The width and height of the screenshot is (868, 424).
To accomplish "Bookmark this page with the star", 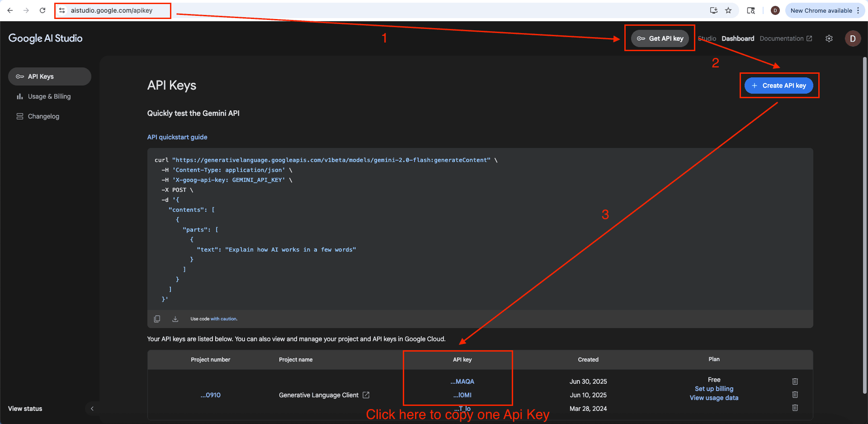I will pyautogui.click(x=729, y=10).
